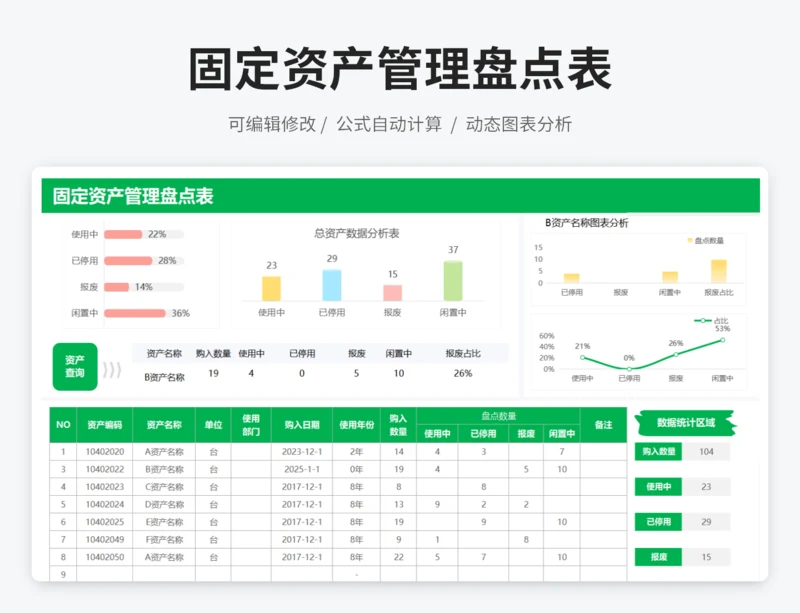This screenshot has width=800, height=613.
Task: Click the green 资产查询 button
Action: pos(75,366)
